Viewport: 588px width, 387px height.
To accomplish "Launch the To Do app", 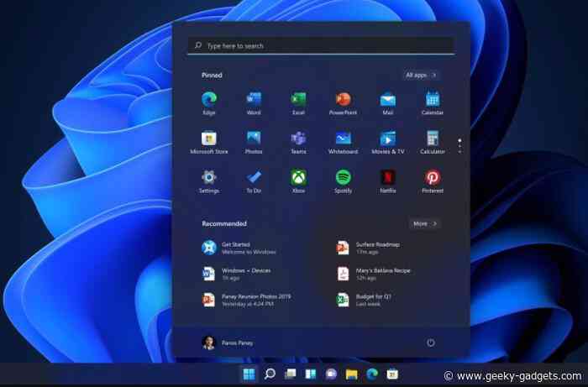I will click(254, 181).
